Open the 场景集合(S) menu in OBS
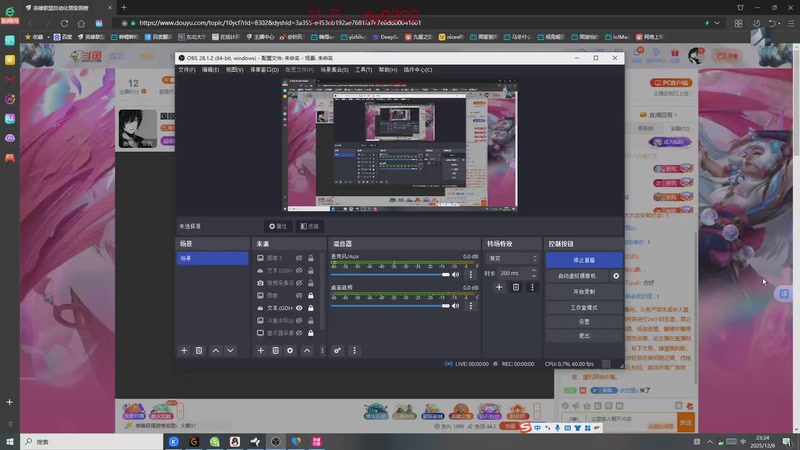The width and height of the screenshot is (800, 450). click(x=334, y=70)
